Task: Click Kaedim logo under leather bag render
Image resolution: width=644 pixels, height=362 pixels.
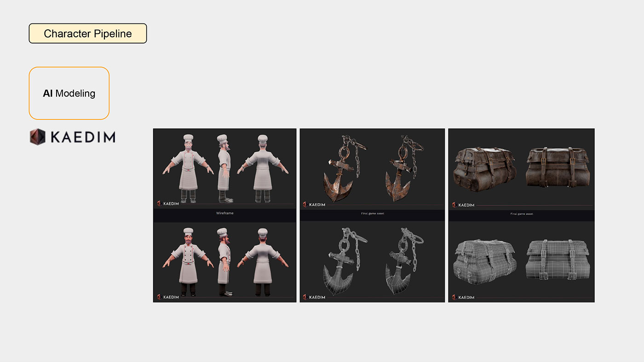Action: tap(463, 205)
